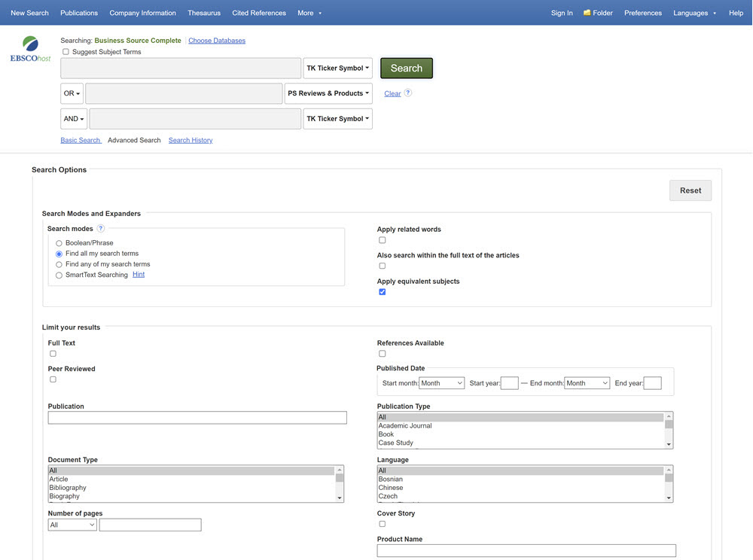Click help icon next to Clear link
This screenshot has width=753, height=560.
[408, 93]
